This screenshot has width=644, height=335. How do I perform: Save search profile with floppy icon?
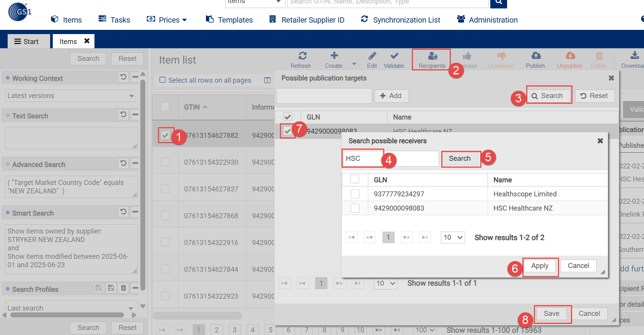tap(111, 288)
